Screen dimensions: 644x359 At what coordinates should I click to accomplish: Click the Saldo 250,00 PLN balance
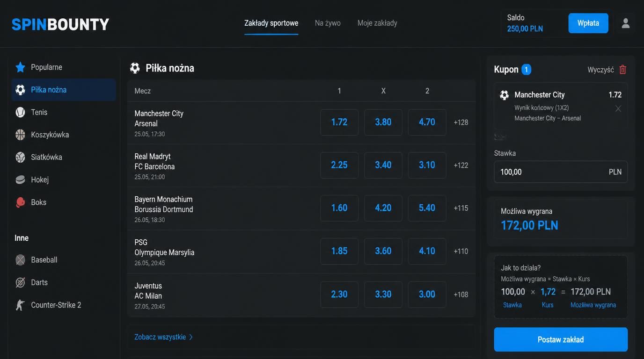525,23
